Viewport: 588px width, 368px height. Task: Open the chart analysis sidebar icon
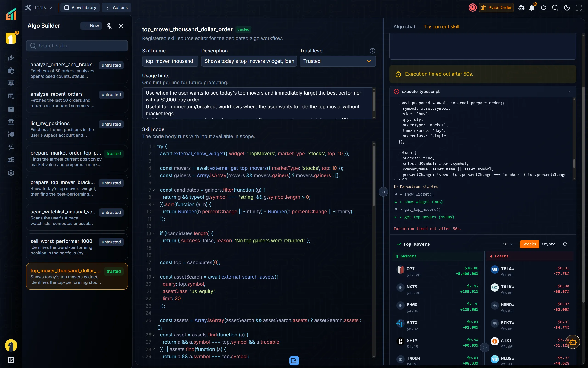[11, 58]
